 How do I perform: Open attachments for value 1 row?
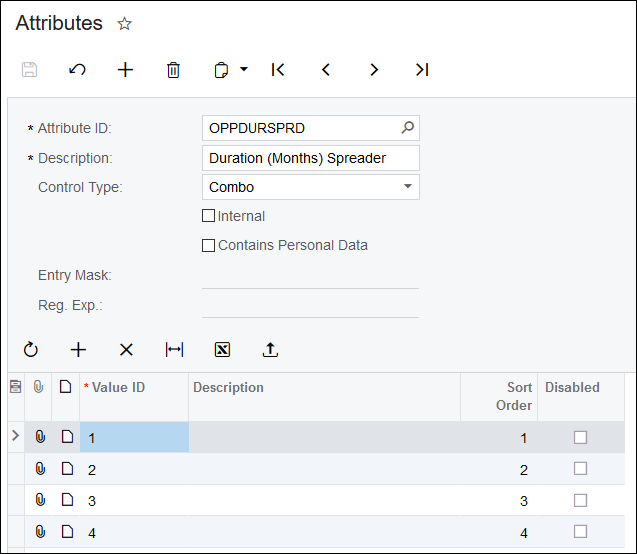click(x=40, y=437)
